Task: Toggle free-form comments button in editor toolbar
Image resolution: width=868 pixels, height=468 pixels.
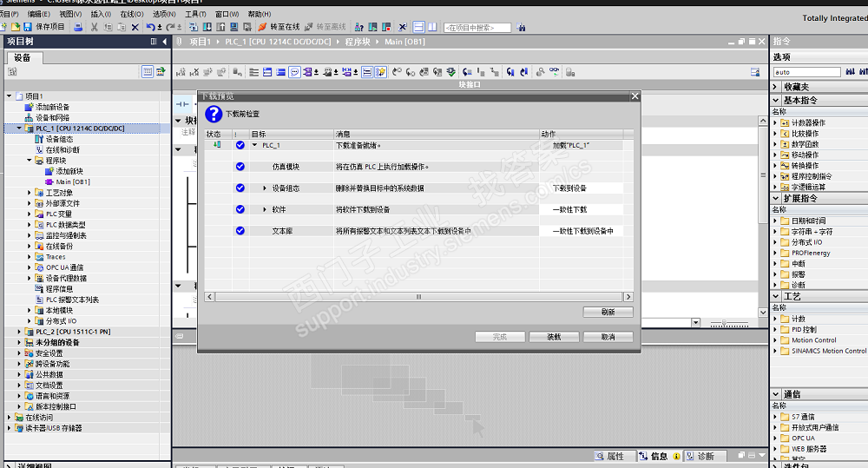Action: click(x=294, y=72)
